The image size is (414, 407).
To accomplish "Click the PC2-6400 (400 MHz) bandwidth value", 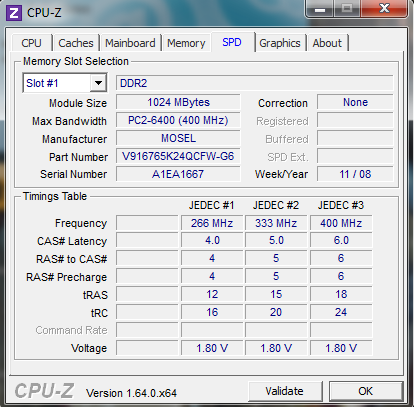I will pyautogui.click(x=178, y=120).
